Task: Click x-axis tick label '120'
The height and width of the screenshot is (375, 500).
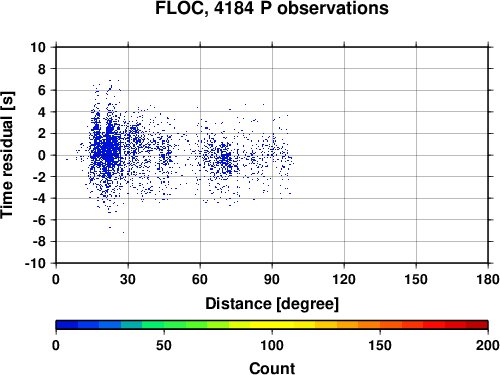Action: click(344, 279)
